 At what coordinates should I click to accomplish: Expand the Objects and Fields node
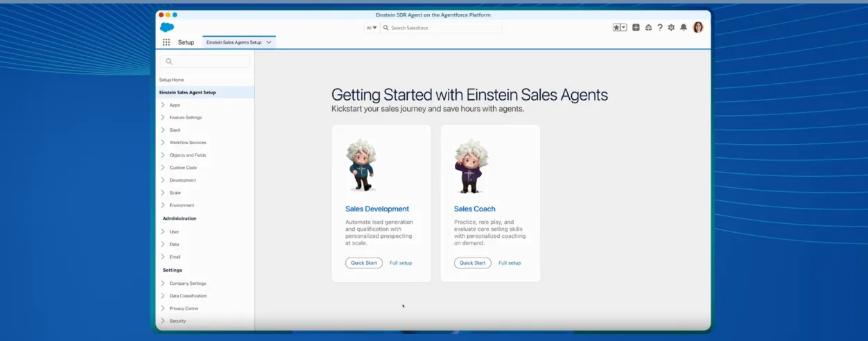point(163,155)
